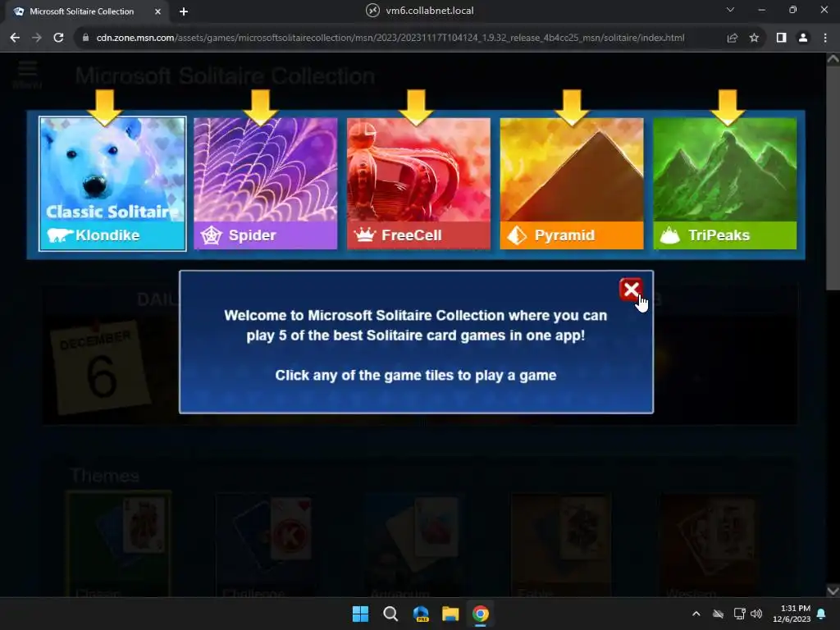Select the Pyramid game tile

pyautogui.click(x=572, y=184)
